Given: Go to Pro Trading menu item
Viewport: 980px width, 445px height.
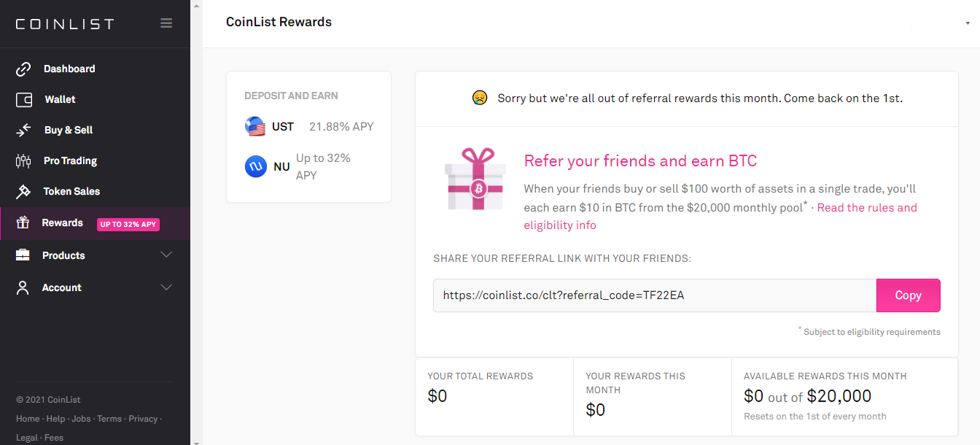Looking at the screenshot, I should [70, 160].
